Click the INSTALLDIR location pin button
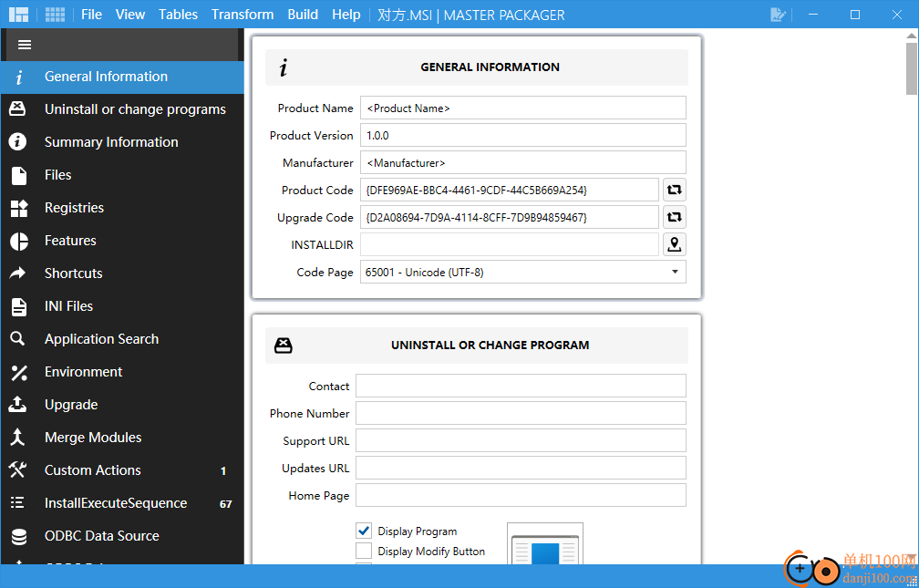 [675, 244]
